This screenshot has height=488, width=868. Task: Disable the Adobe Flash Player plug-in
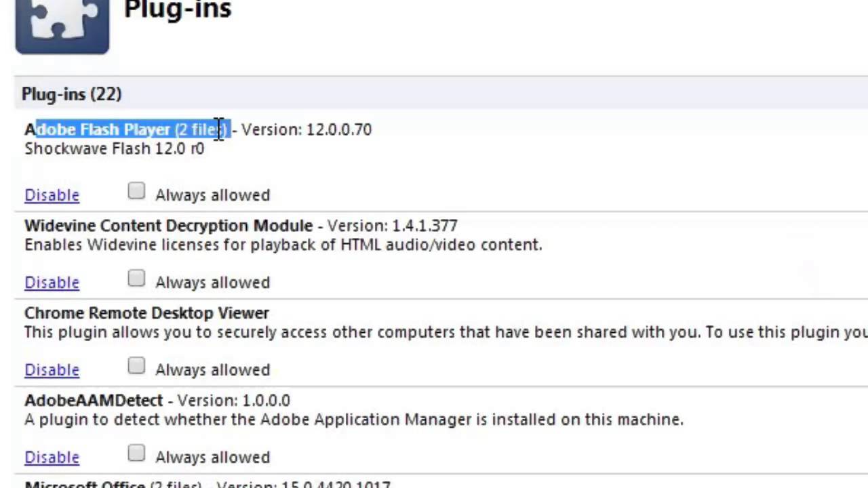(52, 195)
